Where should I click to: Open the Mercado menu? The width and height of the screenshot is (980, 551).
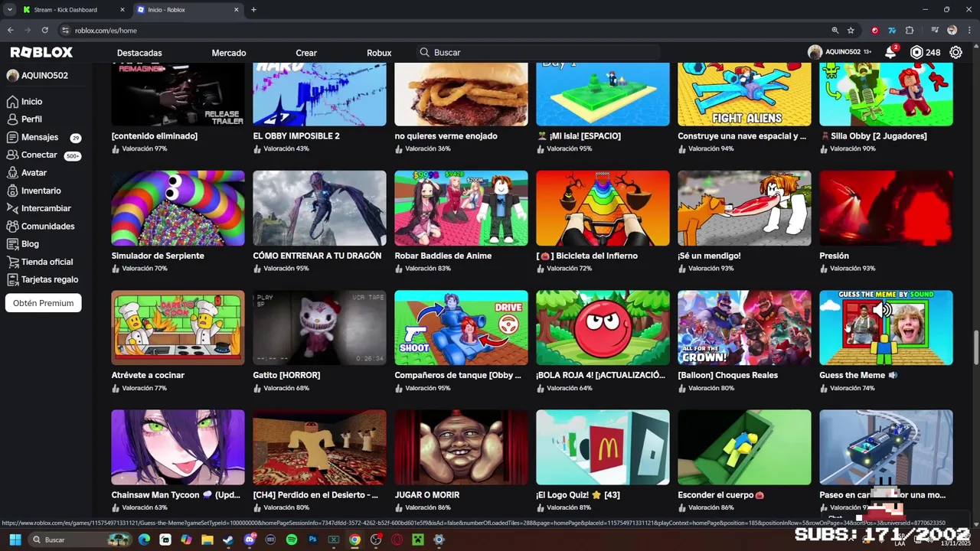[229, 53]
